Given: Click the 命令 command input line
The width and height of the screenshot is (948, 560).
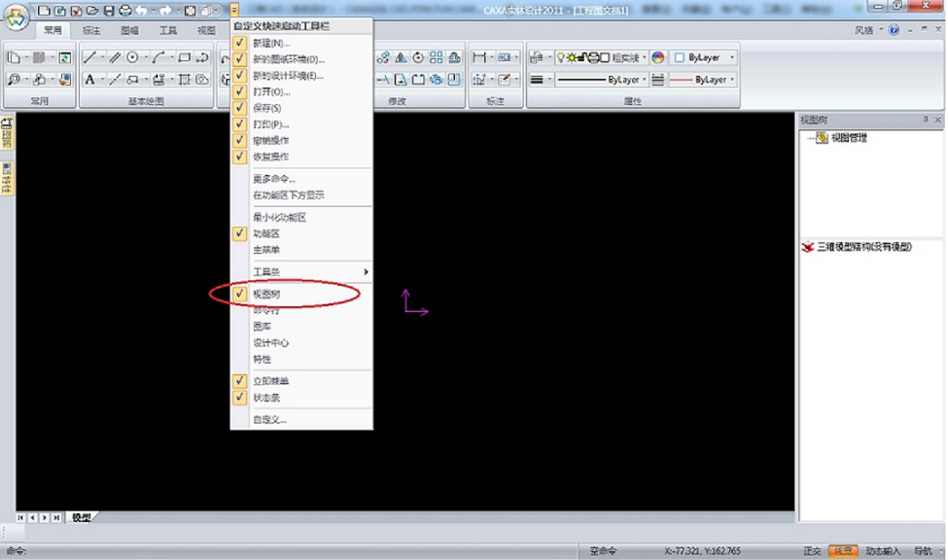Looking at the screenshot, I should (x=290, y=551).
